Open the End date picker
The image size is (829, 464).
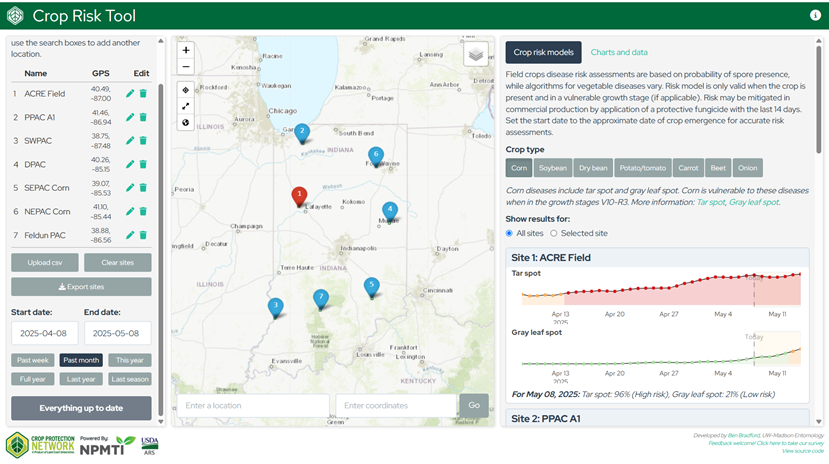click(117, 333)
